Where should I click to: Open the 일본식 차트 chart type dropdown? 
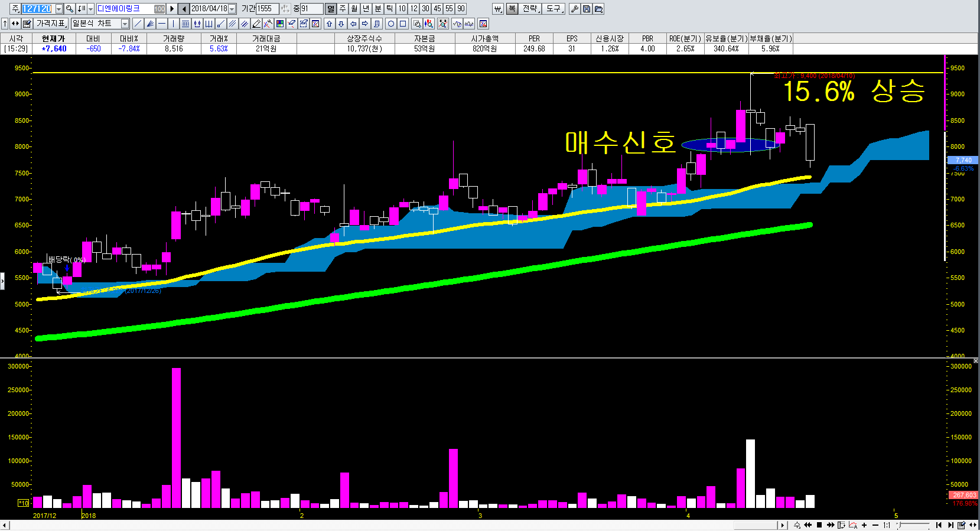[x=125, y=24]
